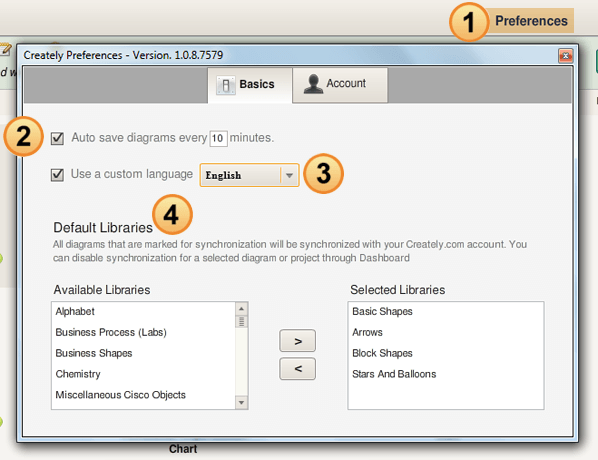Screen dimensions: 598x460
Task: Select Chemistry library
Action: (x=143, y=374)
